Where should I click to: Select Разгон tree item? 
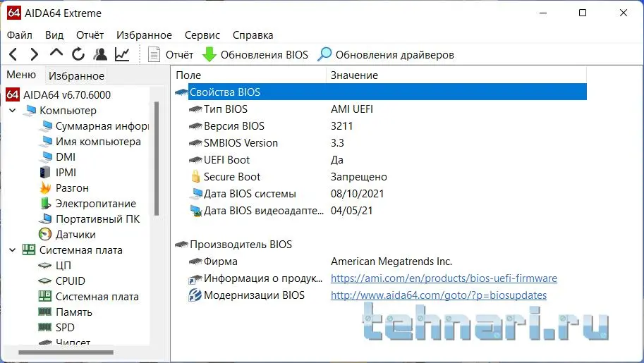coord(63,188)
